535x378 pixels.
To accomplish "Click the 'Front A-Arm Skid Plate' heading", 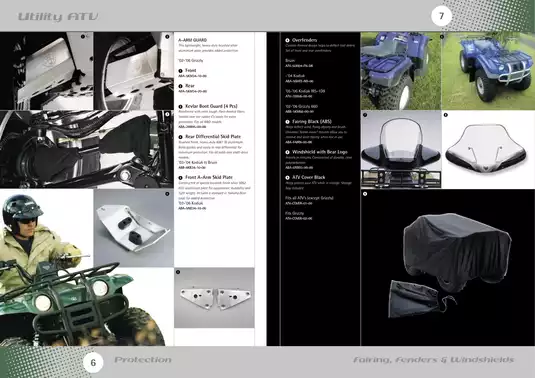I will pos(209,177).
